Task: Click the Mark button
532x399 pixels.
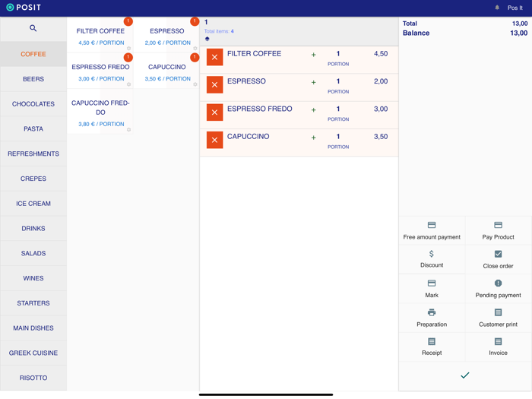Action: tap(432, 289)
